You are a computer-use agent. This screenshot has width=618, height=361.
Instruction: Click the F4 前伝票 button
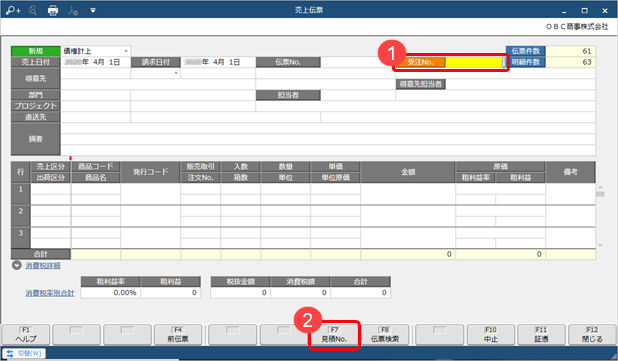pyautogui.click(x=178, y=335)
